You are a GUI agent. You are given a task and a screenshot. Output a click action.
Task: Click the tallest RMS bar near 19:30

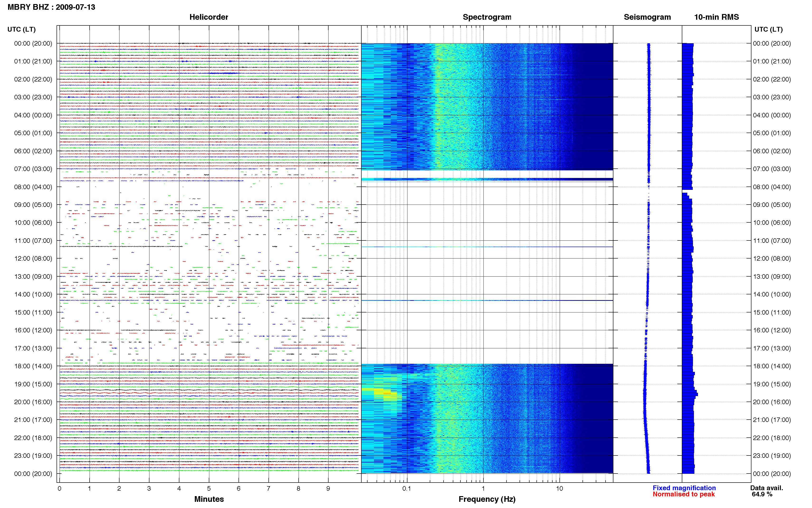[690, 394]
